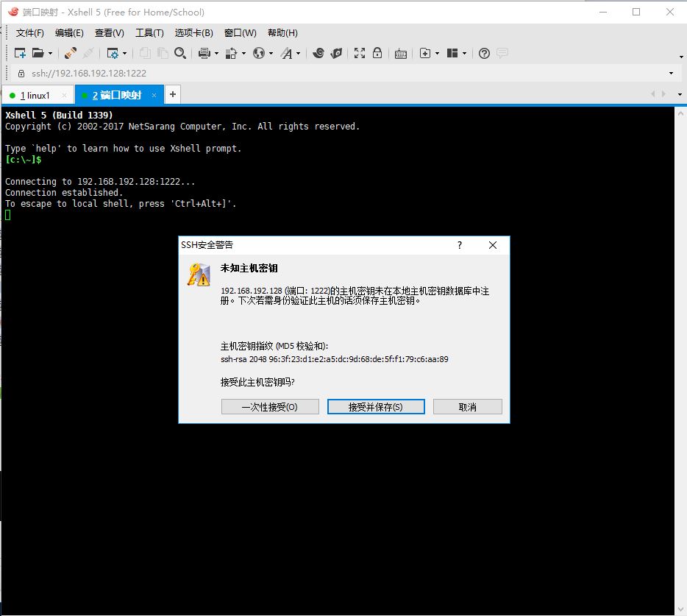This screenshot has height=616, width=687.
Task: Close the SSH安全警告 dialog
Action: coord(493,245)
